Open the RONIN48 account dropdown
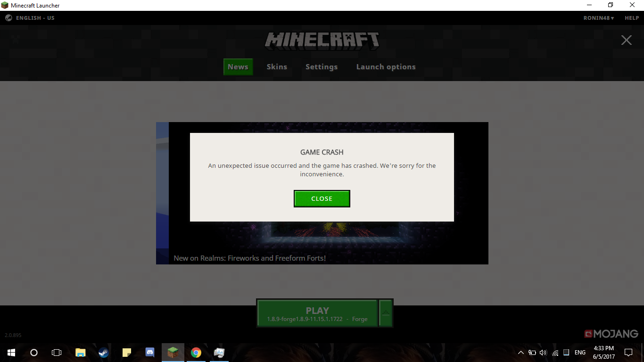 coord(599,18)
